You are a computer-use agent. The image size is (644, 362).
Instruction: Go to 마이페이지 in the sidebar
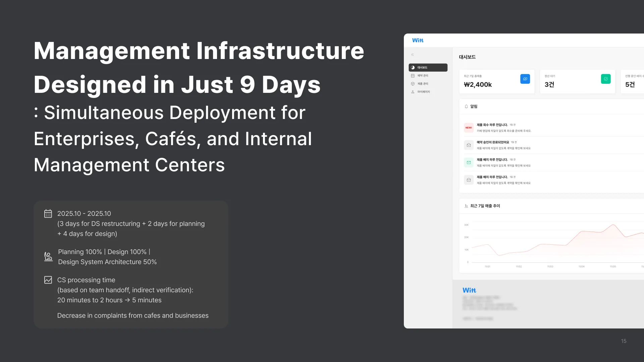click(423, 92)
